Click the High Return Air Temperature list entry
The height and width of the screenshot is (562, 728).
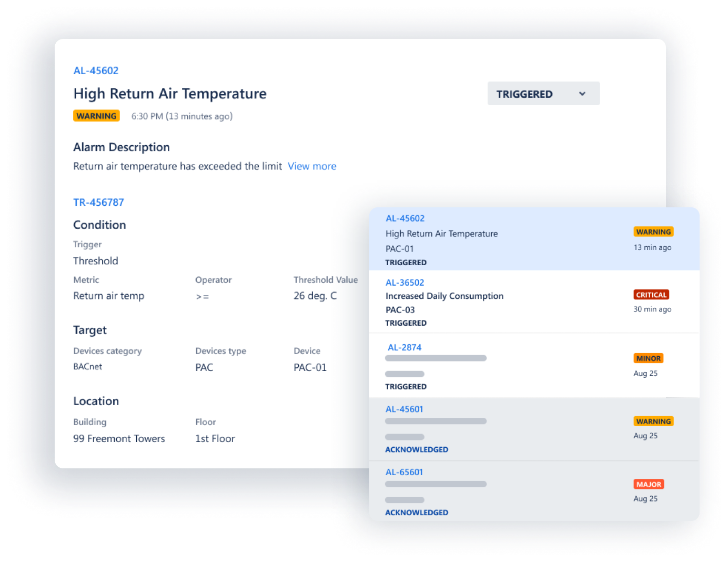tap(534, 239)
